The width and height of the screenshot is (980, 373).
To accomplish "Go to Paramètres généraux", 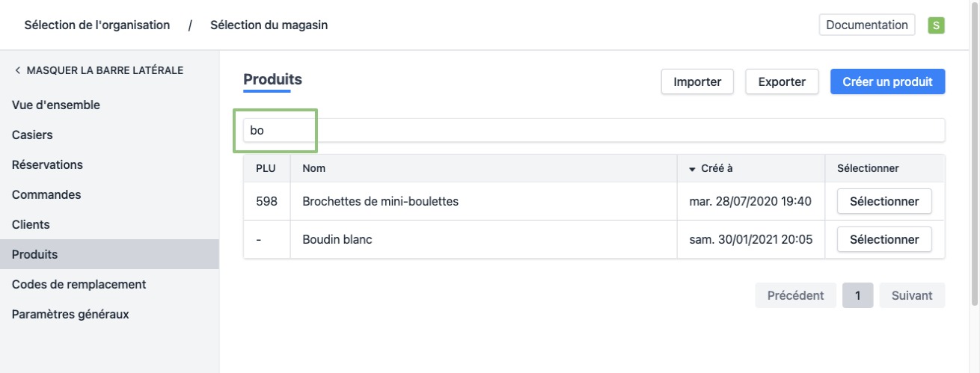I will 70,315.
